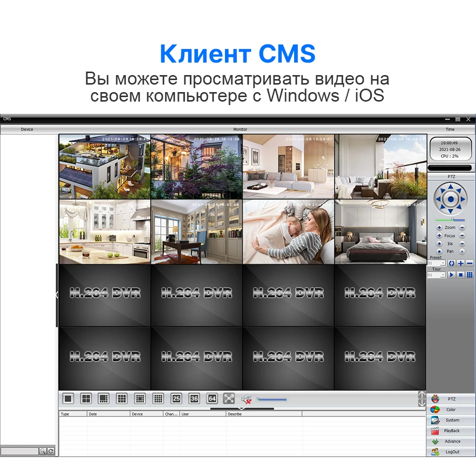Open the PlayBack panel

coord(451,430)
